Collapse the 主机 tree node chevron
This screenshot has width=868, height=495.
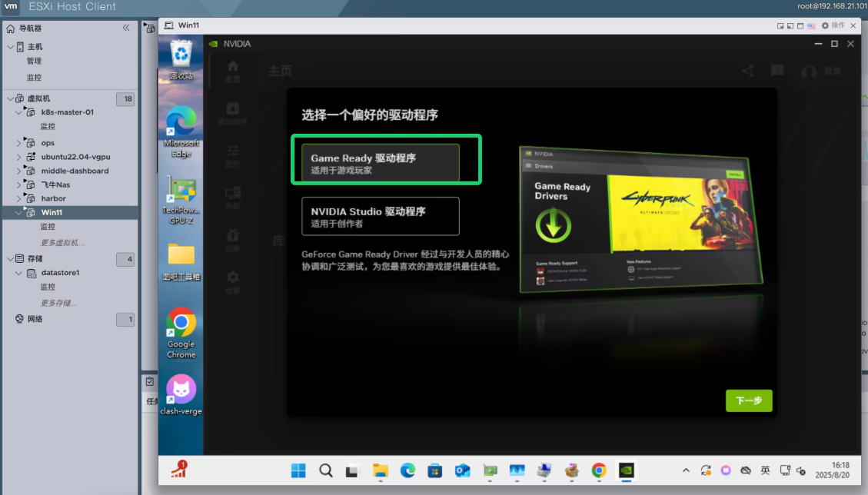click(x=11, y=47)
